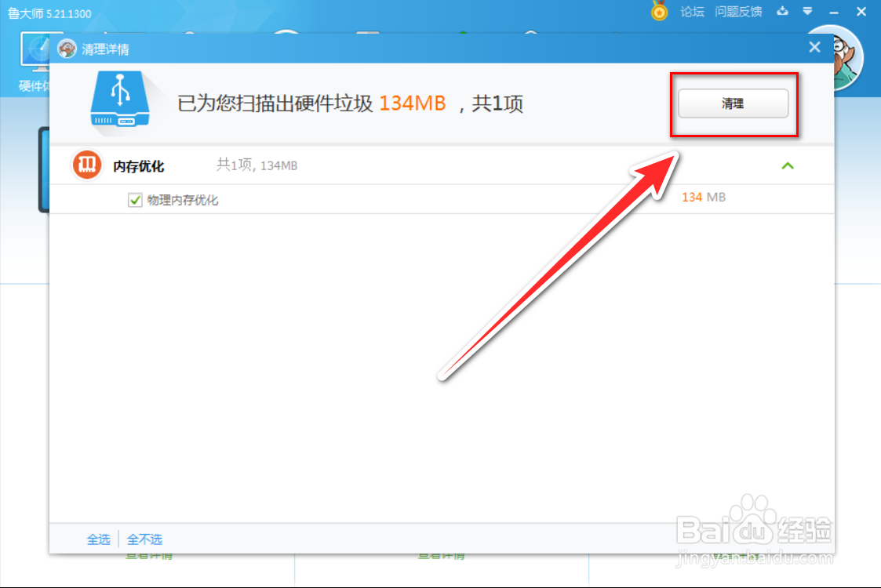Select 全选 to check all items

tap(99, 539)
